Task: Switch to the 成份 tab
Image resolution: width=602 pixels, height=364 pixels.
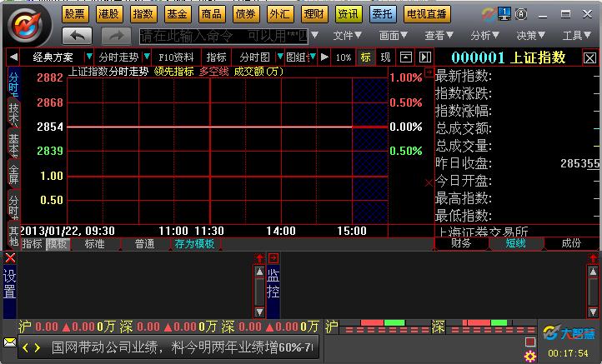Action: [x=571, y=243]
